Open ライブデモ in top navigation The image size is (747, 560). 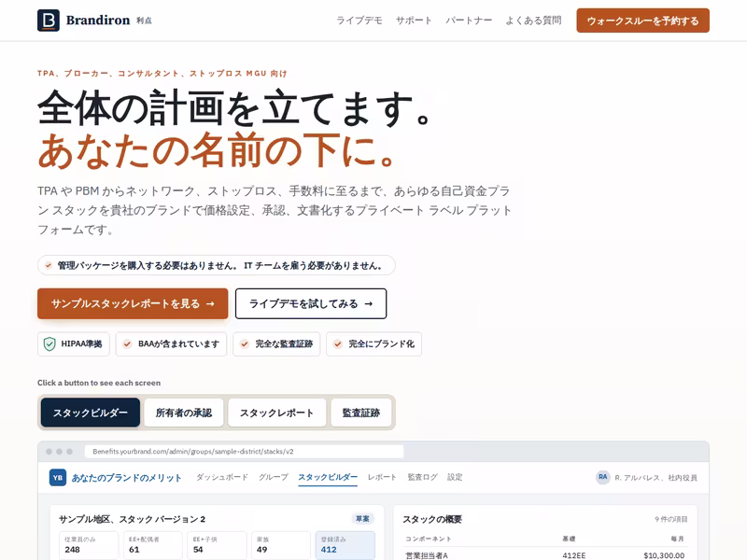click(x=359, y=21)
